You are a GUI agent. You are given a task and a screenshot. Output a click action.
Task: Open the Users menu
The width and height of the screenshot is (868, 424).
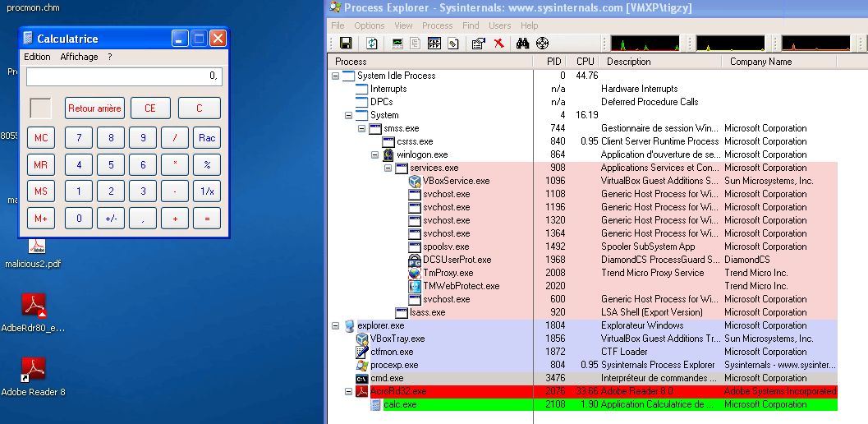click(500, 25)
